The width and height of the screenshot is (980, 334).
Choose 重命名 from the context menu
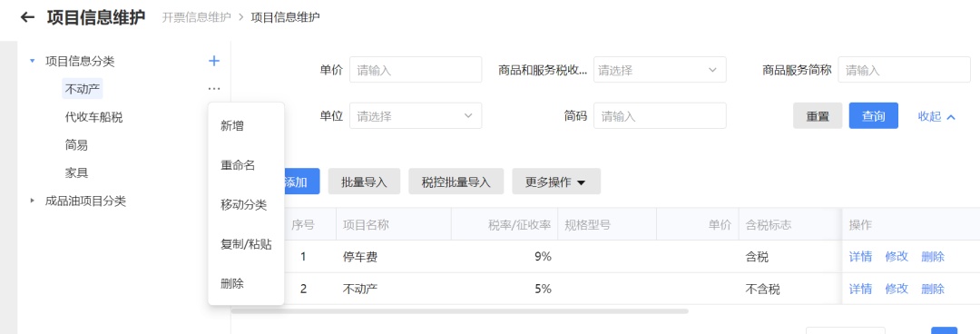click(x=238, y=165)
